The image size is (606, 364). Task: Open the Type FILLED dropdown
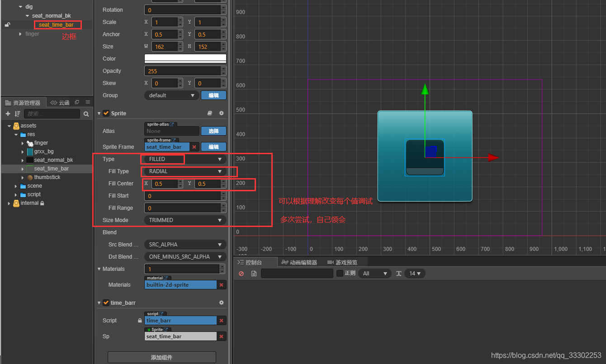click(185, 159)
